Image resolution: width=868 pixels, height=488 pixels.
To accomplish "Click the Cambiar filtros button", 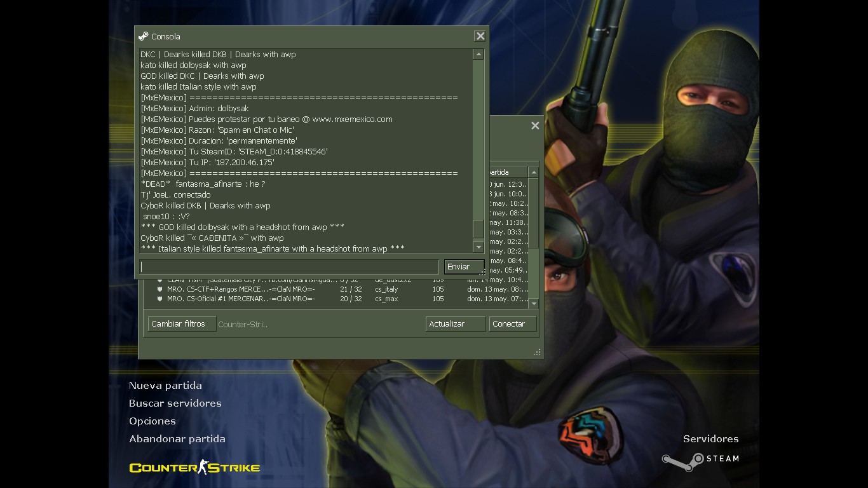I will coord(182,324).
